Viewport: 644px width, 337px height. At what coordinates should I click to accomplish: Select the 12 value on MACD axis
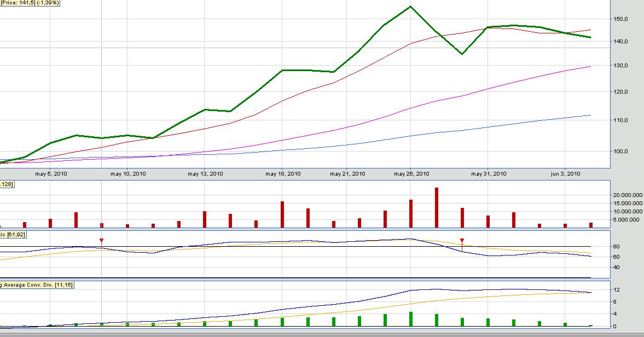[x=616, y=290]
